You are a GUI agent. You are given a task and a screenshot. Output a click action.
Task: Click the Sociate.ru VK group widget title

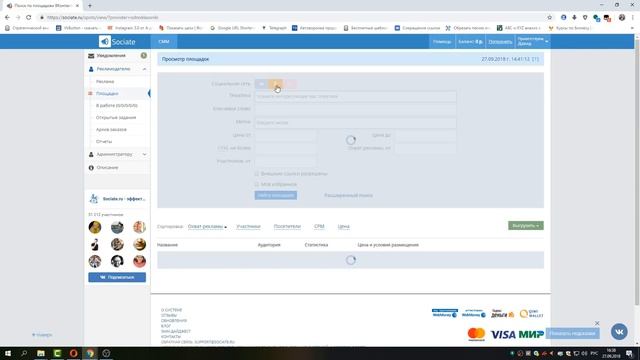(124, 199)
